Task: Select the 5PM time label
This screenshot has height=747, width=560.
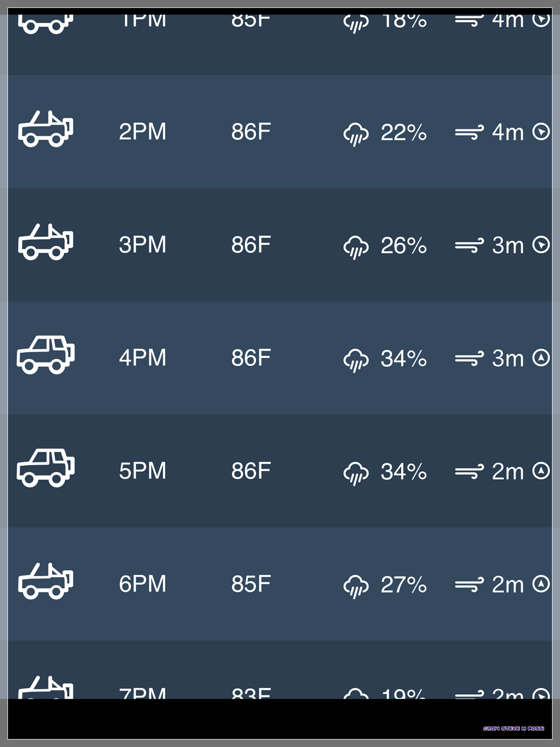Action: pos(142,471)
